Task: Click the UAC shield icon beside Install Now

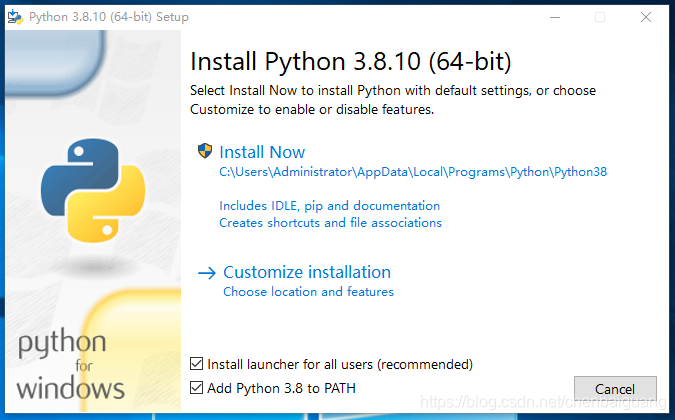Action: point(205,151)
